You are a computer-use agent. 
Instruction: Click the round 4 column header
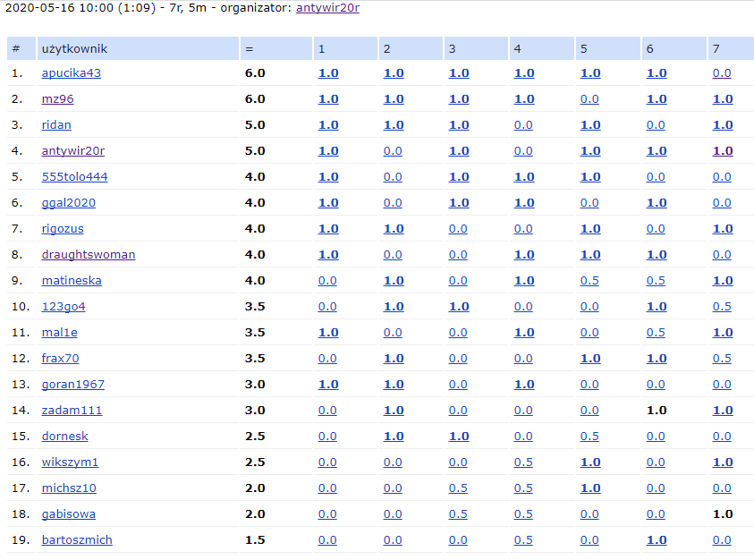pos(518,48)
